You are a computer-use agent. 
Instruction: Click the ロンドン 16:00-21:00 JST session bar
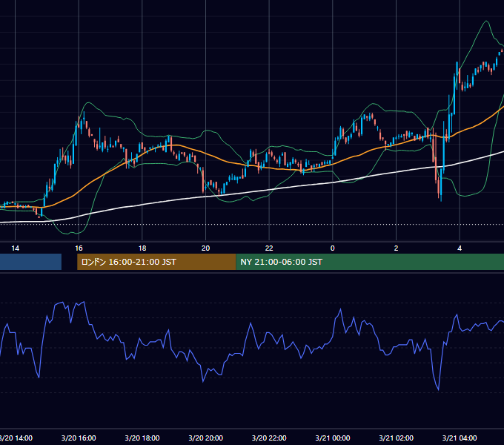[x=156, y=262]
